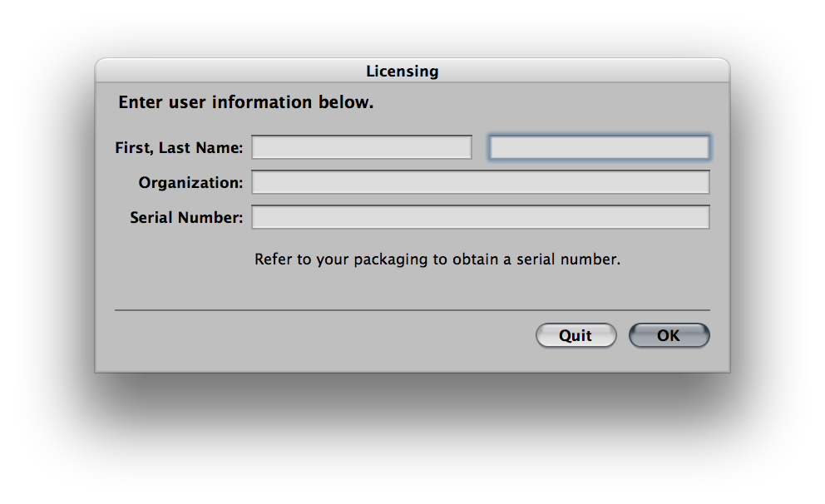
Task: Click the 'First, Last Name:' label
Action: (179, 148)
